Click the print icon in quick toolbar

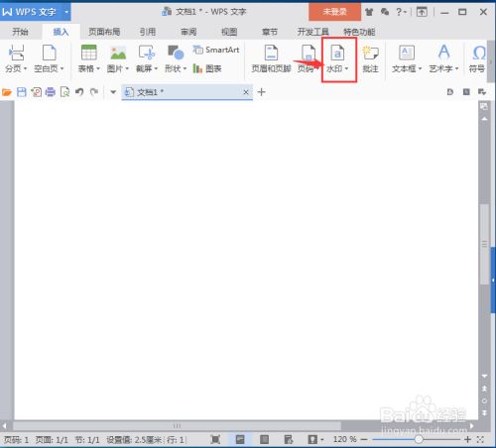click(x=51, y=92)
